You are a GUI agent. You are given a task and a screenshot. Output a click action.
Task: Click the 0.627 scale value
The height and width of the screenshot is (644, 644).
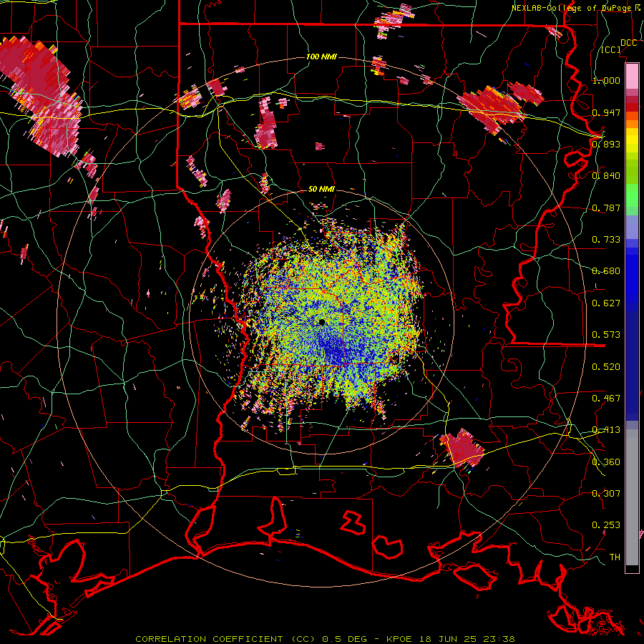606,303
